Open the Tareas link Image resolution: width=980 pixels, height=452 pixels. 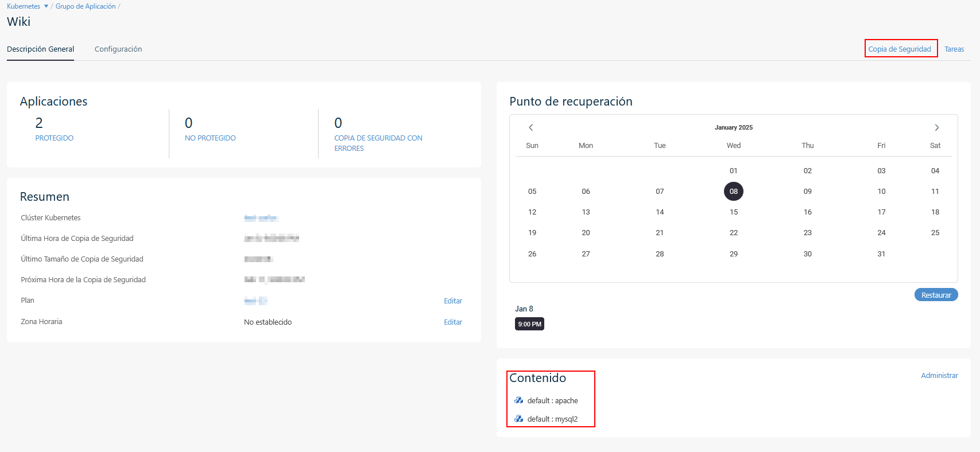pyautogui.click(x=954, y=49)
